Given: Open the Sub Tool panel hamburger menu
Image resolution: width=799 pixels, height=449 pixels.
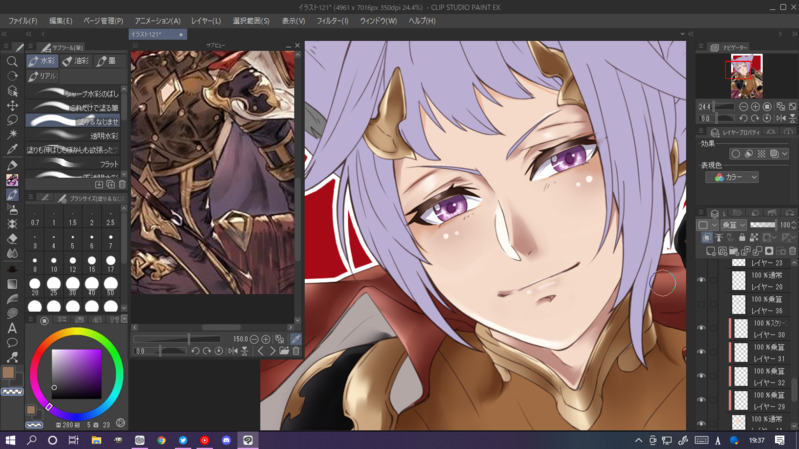Looking at the screenshot, I should tap(32, 47).
